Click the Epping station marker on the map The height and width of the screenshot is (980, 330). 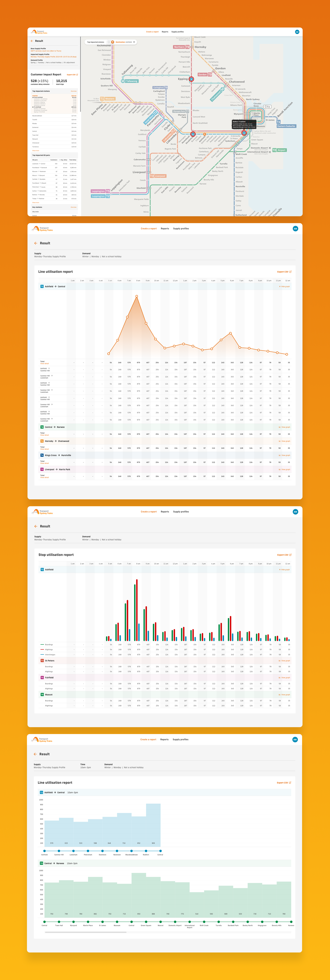pyautogui.click(x=191, y=79)
